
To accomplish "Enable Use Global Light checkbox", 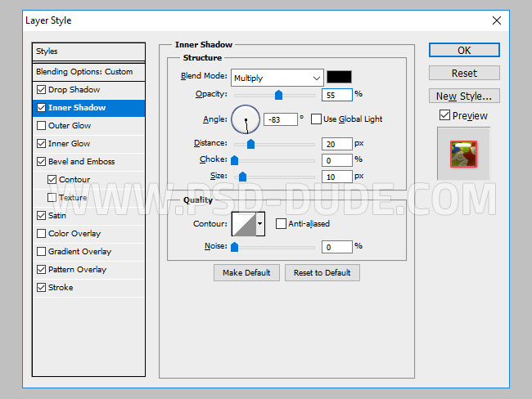I will [x=316, y=119].
